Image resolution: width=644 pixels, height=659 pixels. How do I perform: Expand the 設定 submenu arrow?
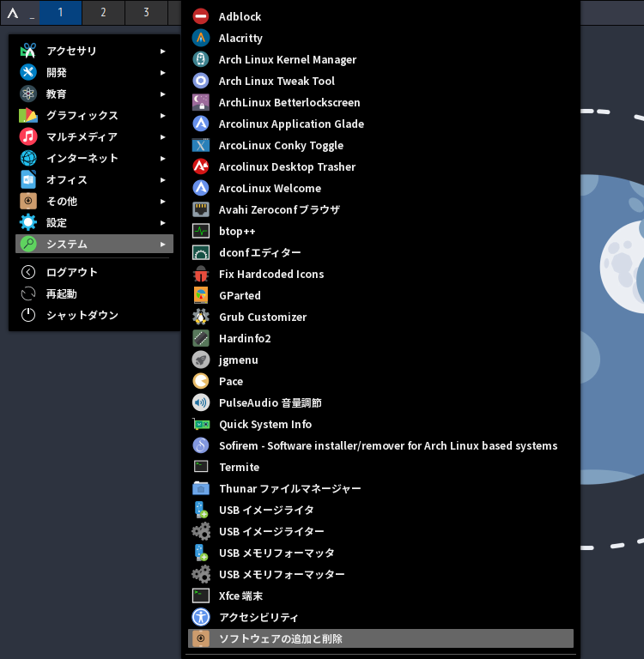(163, 222)
